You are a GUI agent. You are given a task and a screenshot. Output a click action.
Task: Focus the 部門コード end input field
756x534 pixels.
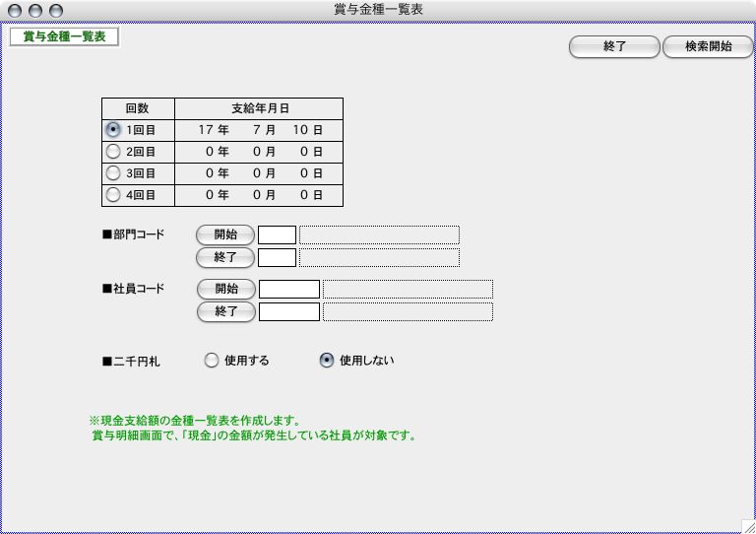[x=277, y=257]
